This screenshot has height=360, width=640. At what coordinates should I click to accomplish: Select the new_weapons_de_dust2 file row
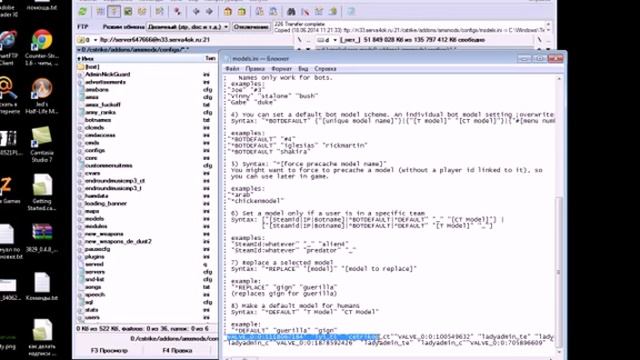tap(147, 242)
